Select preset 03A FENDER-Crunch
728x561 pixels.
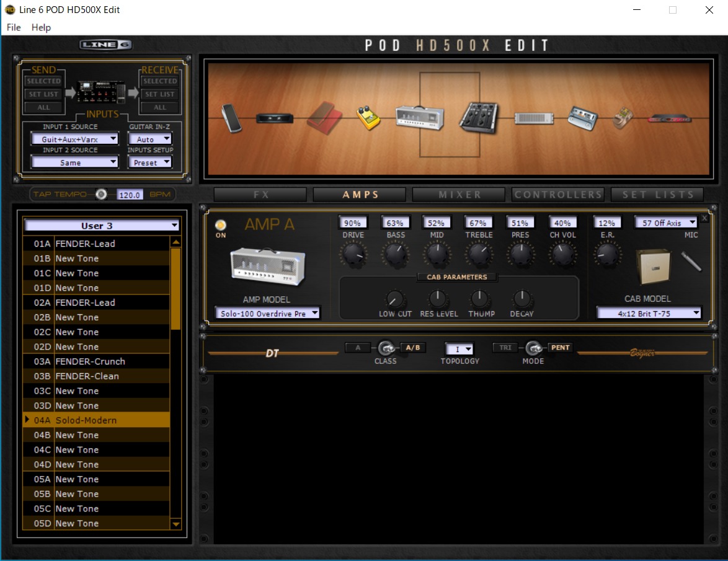(96, 361)
